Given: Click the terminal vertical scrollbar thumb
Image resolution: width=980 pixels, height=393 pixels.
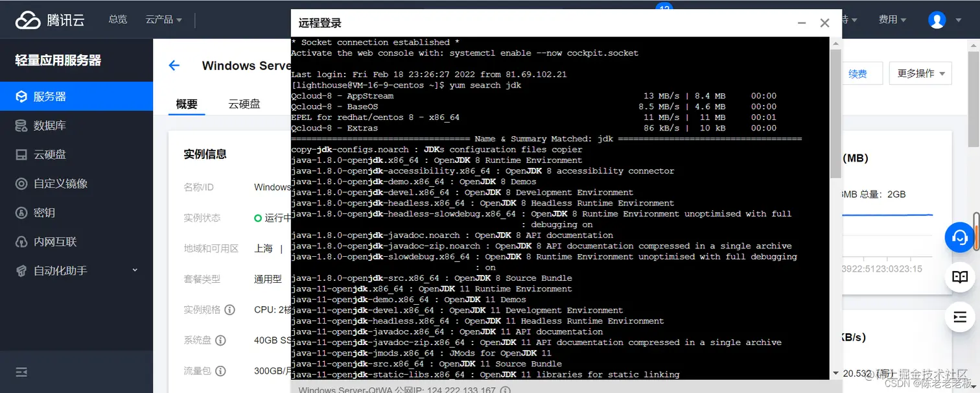Looking at the screenshot, I should pyautogui.click(x=835, y=113).
